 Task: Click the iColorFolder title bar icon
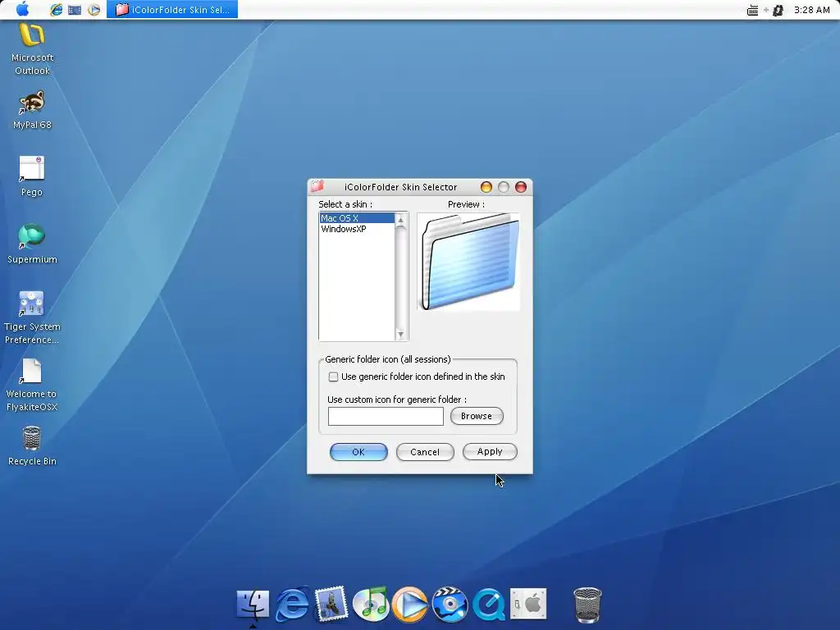pos(317,186)
